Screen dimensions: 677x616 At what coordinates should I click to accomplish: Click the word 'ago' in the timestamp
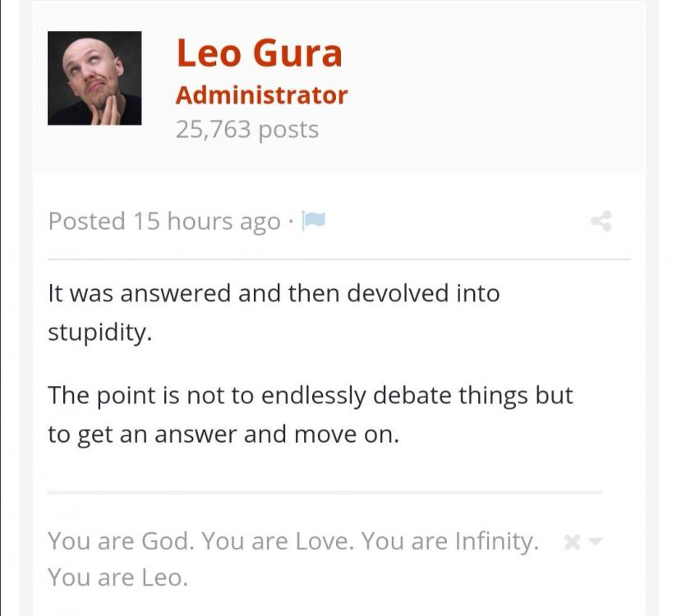pyautogui.click(x=259, y=221)
